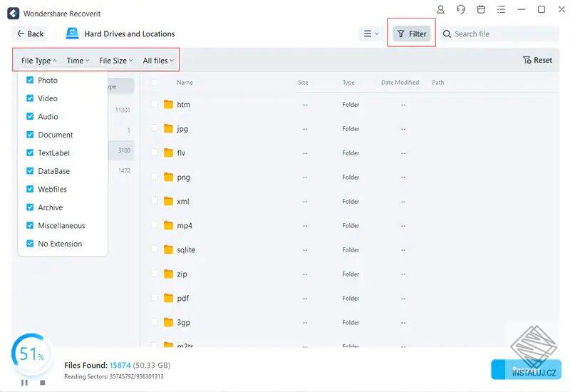The width and height of the screenshot is (570, 392).
Task: Click the Hard Drives and Locations icon
Action: pos(72,33)
